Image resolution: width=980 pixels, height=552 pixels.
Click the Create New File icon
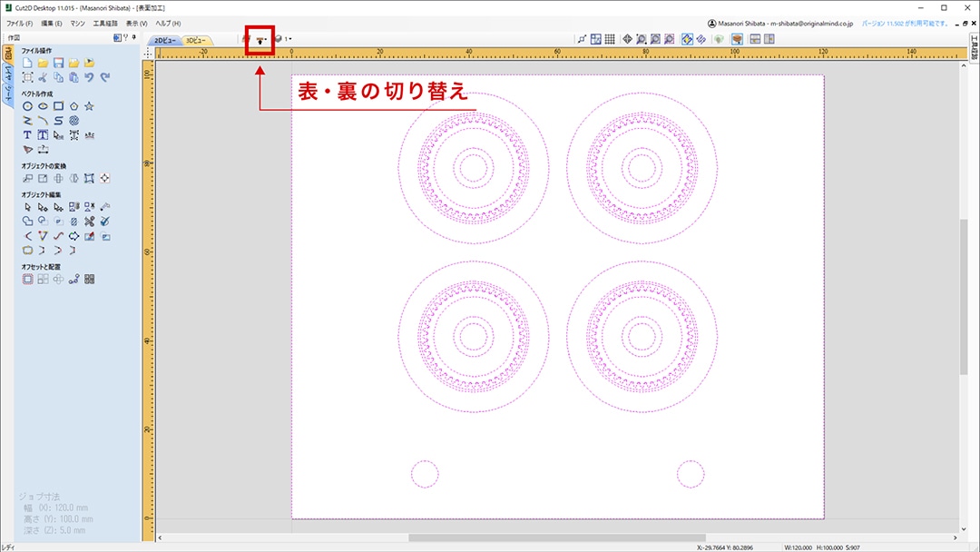click(x=28, y=64)
